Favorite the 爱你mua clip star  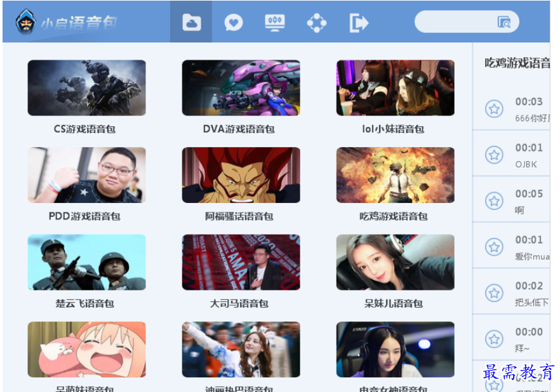(x=494, y=247)
